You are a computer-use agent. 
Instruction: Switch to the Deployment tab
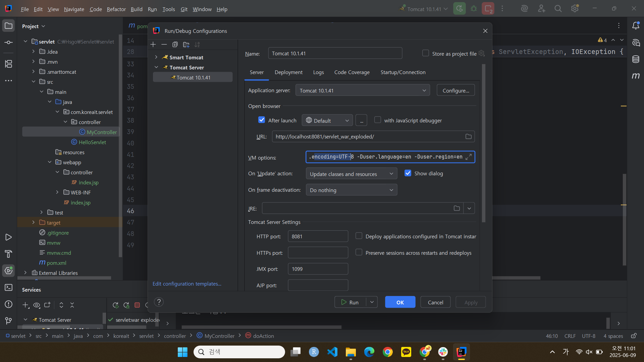pos(288,72)
